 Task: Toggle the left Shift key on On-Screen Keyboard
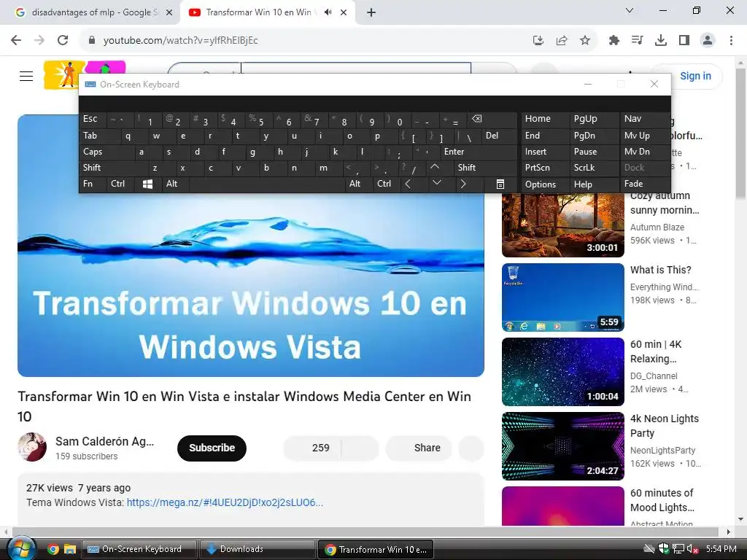pos(114,168)
